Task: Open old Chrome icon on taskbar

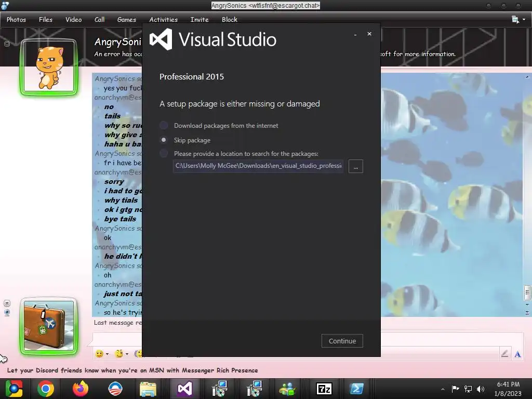Action: coord(14,389)
